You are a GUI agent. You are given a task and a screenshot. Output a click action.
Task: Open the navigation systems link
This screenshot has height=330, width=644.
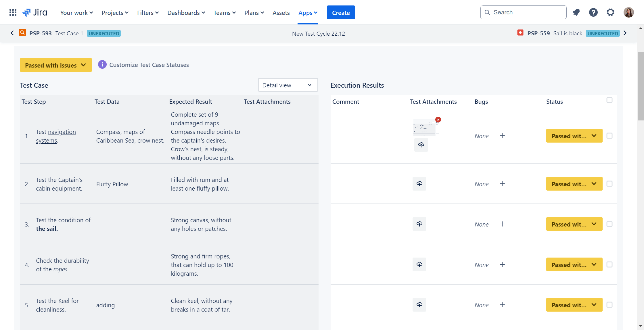(x=56, y=136)
